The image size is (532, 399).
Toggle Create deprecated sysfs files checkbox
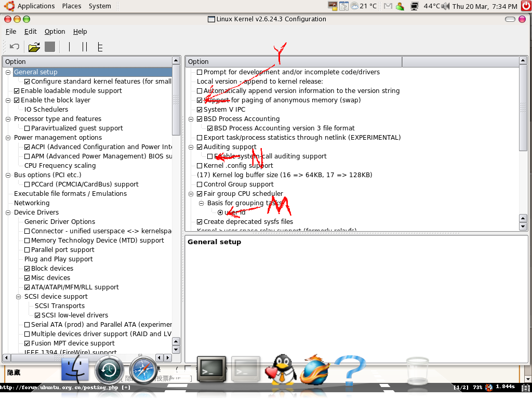coord(199,222)
